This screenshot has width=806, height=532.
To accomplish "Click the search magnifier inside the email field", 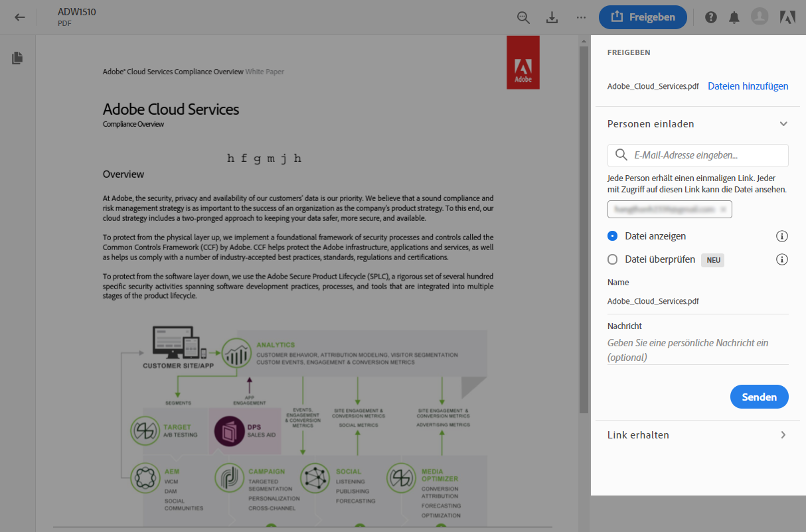I will 621,155.
